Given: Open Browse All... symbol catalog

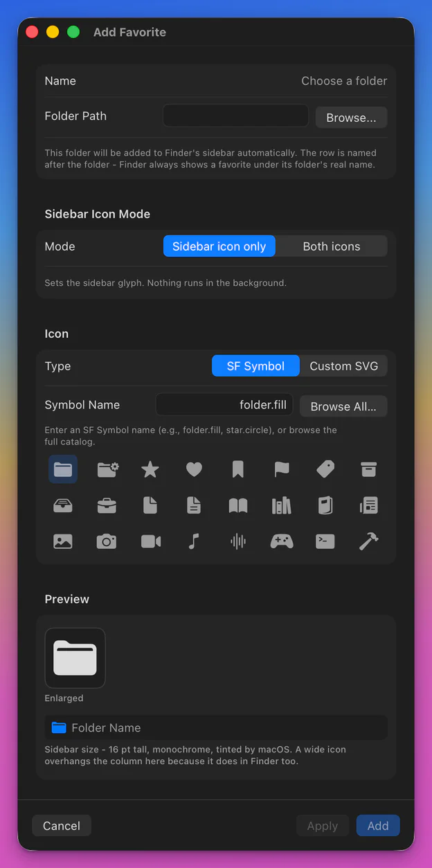Looking at the screenshot, I should (343, 406).
